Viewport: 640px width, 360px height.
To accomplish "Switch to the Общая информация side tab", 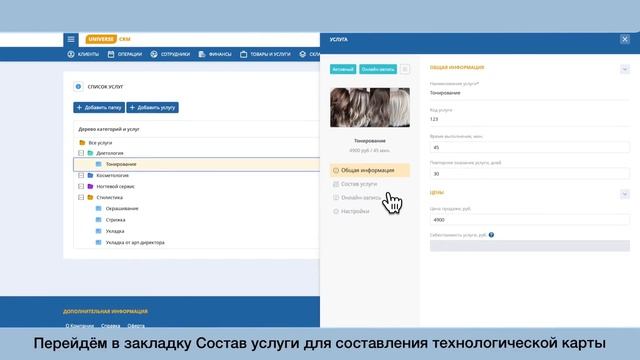I will pos(370,170).
